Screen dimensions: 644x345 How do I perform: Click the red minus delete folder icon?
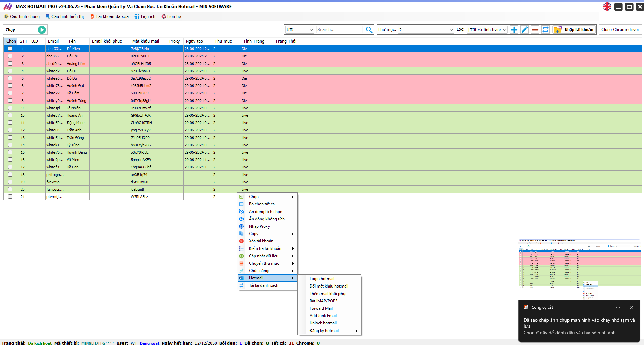pos(535,30)
